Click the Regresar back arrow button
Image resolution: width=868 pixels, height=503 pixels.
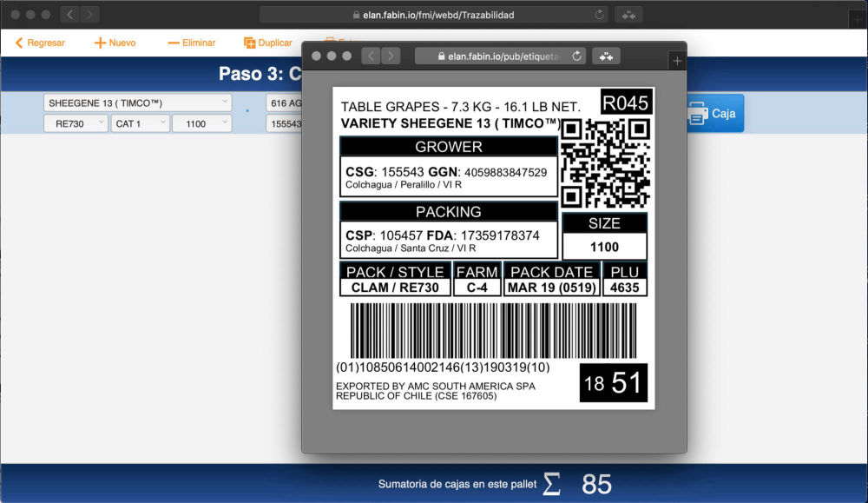click(x=20, y=43)
